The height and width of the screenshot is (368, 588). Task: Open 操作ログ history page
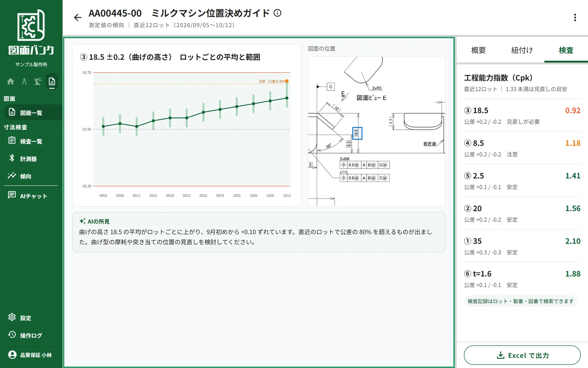[x=31, y=335]
